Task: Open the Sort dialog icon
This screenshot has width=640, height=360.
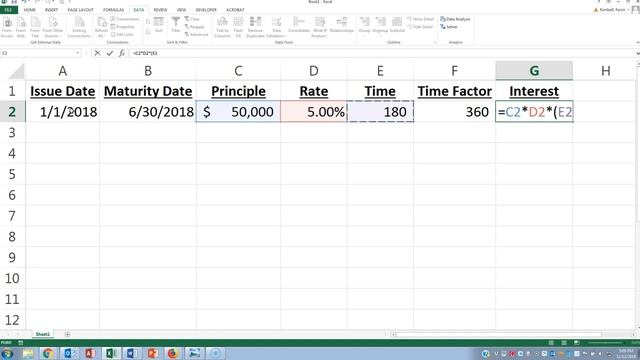Action: pyautogui.click(x=159, y=24)
